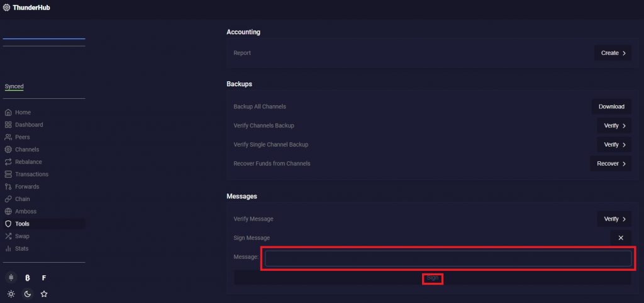Select satoshis currency unit

tap(11, 278)
